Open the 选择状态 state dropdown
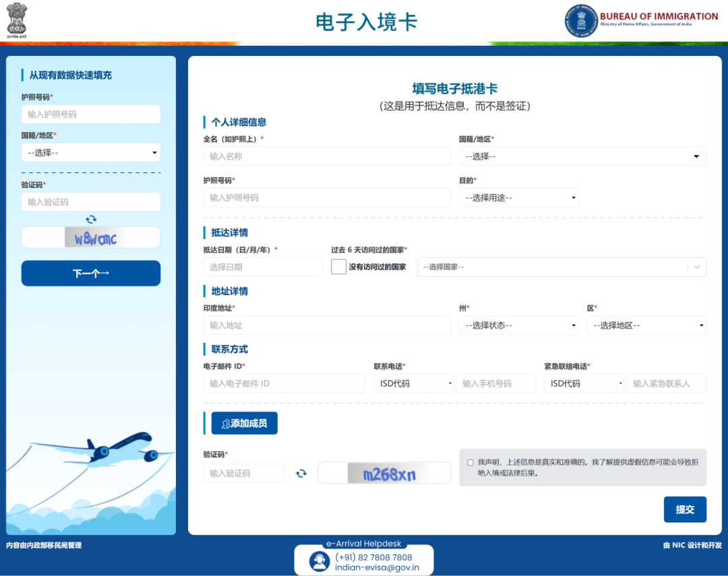The image size is (728, 576). [x=518, y=325]
